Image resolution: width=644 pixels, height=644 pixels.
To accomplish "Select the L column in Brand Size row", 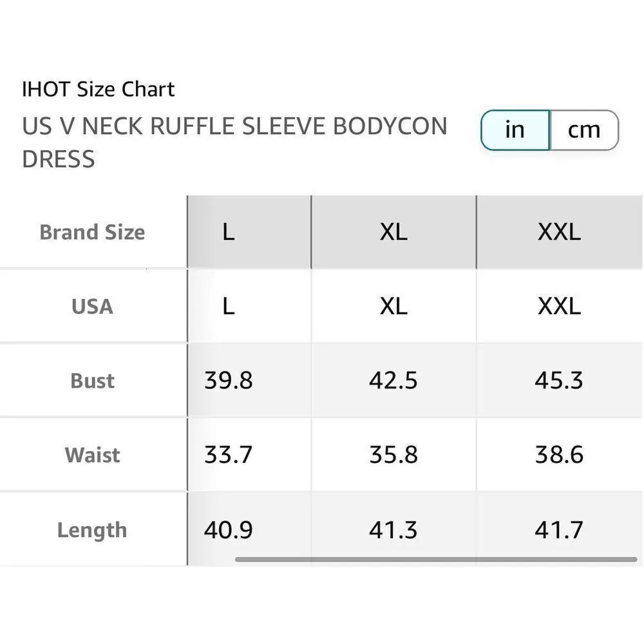I will [x=229, y=232].
